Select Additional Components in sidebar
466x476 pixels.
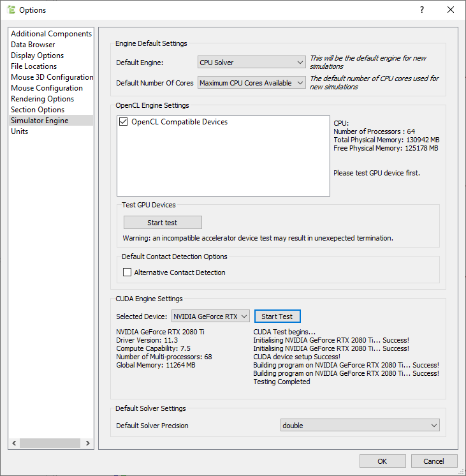point(51,34)
